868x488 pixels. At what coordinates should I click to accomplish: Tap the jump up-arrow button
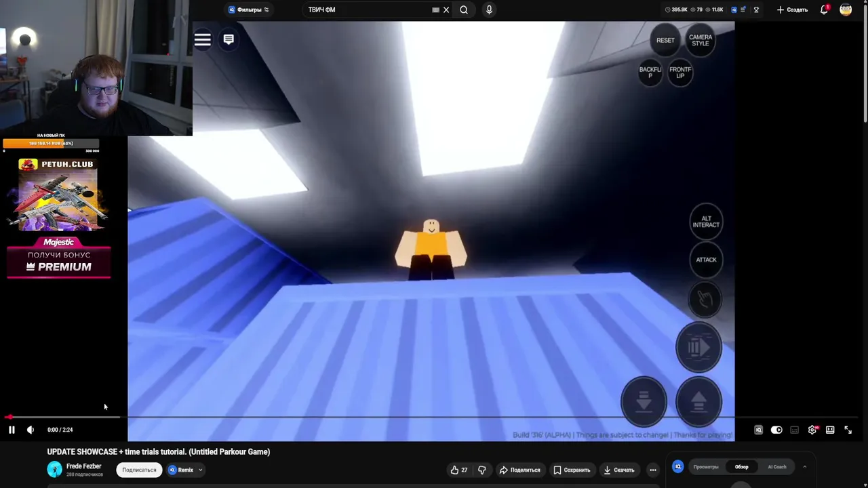(x=698, y=402)
